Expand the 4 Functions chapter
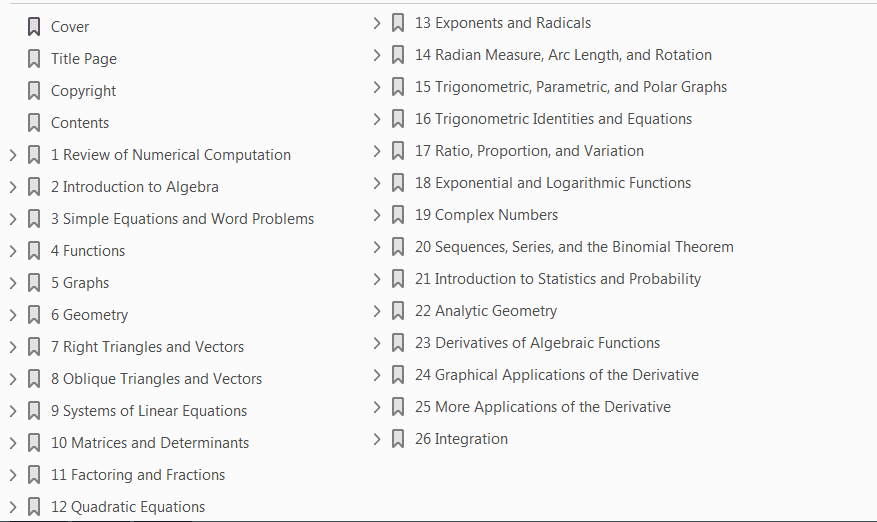Viewport: 877px width, 522px height. point(13,251)
